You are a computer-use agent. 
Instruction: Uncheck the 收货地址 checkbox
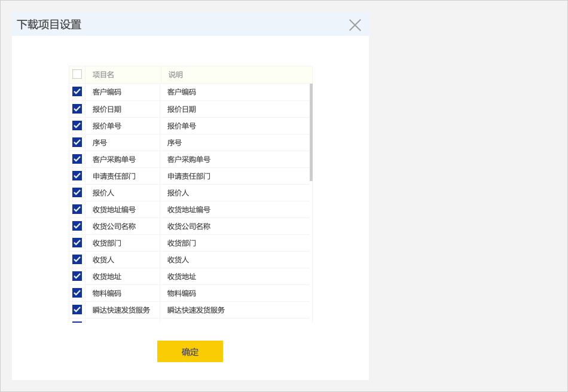(77, 276)
